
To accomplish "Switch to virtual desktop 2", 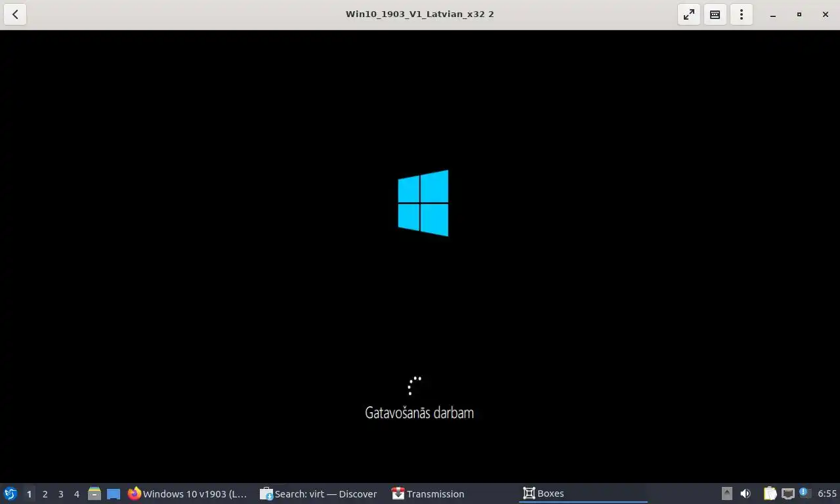I will point(45,493).
